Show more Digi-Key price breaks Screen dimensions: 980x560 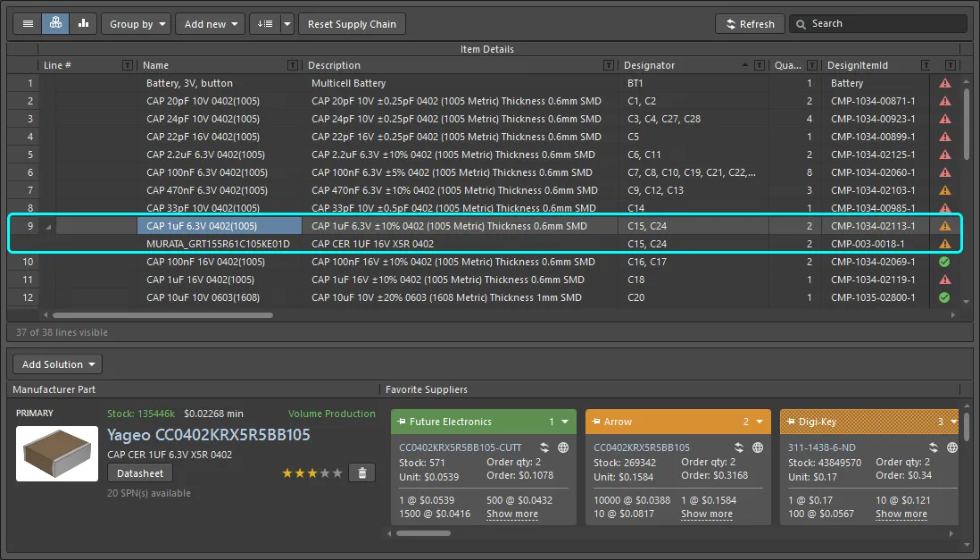901,514
